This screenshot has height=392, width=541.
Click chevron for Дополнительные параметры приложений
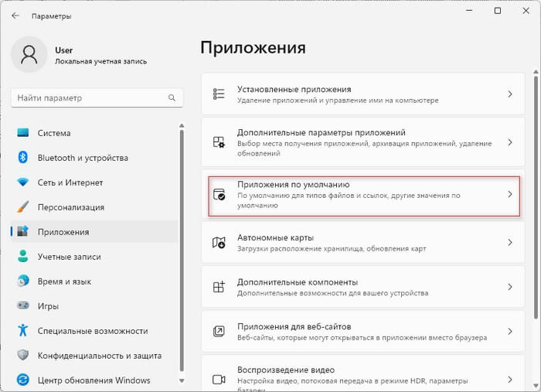[x=510, y=142]
